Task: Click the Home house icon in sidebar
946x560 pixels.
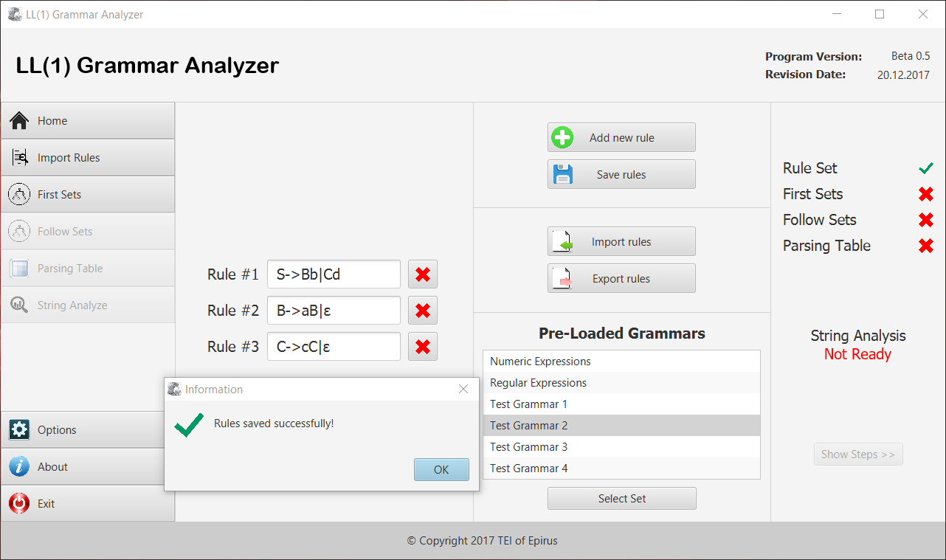Action: (19, 121)
